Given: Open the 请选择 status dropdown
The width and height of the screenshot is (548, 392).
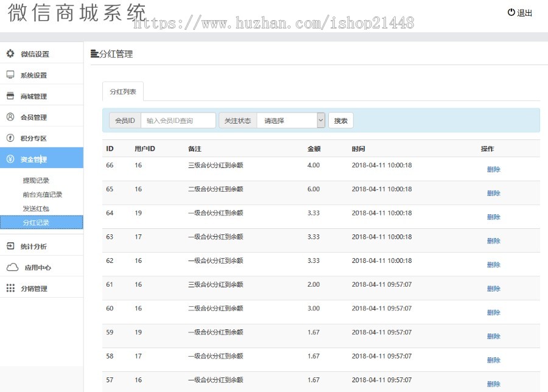Looking at the screenshot, I should pos(291,120).
